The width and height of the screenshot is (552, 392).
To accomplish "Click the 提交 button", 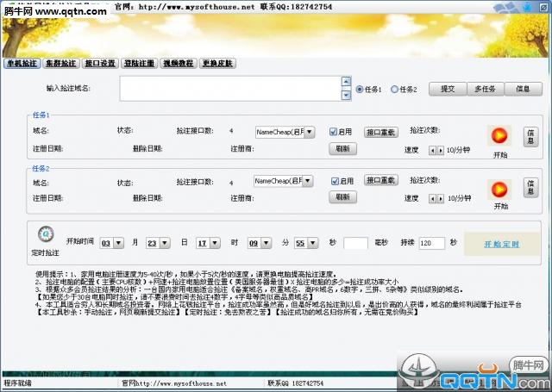I will [x=448, y=89].
